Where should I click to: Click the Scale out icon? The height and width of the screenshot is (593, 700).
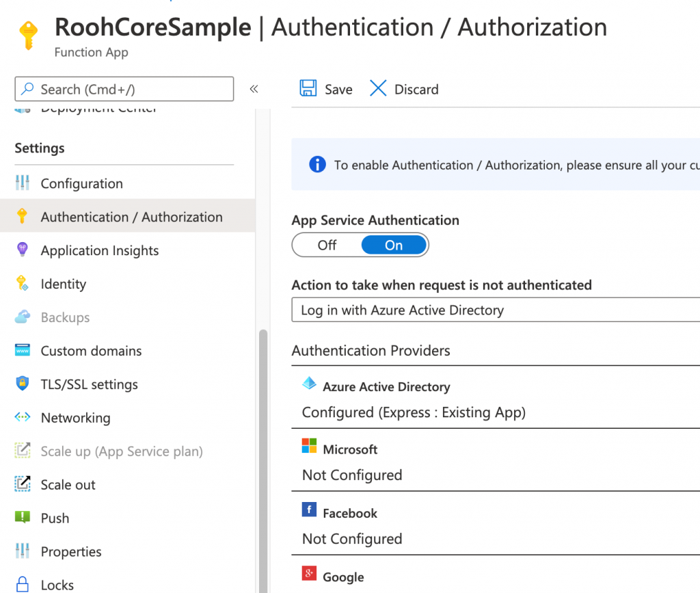click(x=23, y=484)
